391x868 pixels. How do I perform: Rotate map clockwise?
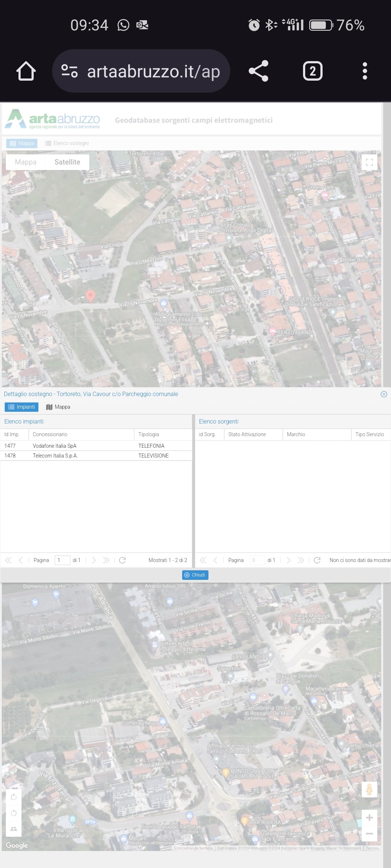(14, 797)
